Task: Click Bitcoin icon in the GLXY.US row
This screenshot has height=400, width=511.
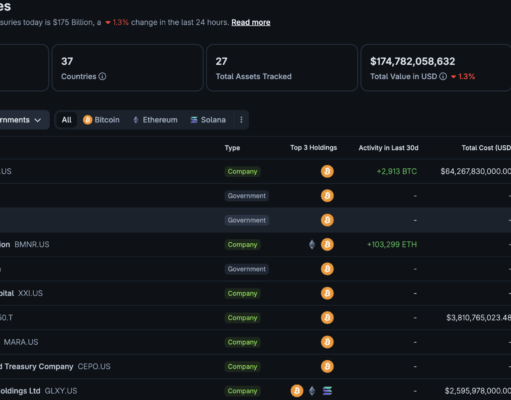Action: click(x=297, y=391)
